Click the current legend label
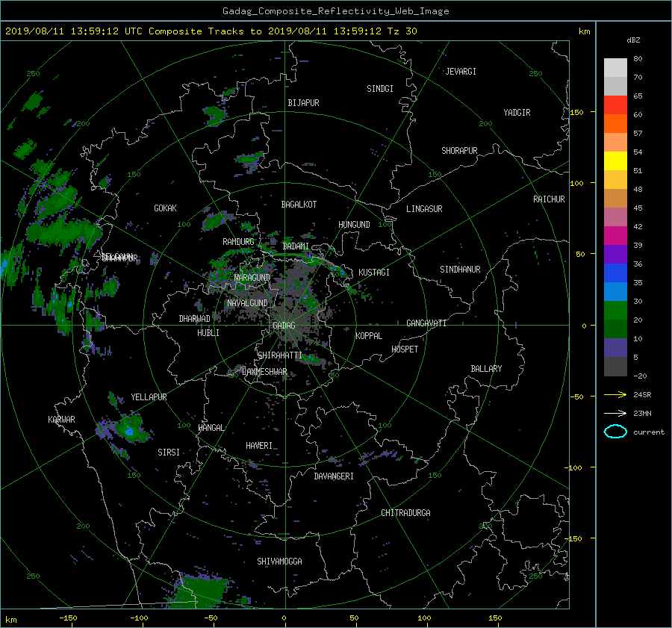The width and height of the screenshot is (672, 628). (x=649, y=432)
